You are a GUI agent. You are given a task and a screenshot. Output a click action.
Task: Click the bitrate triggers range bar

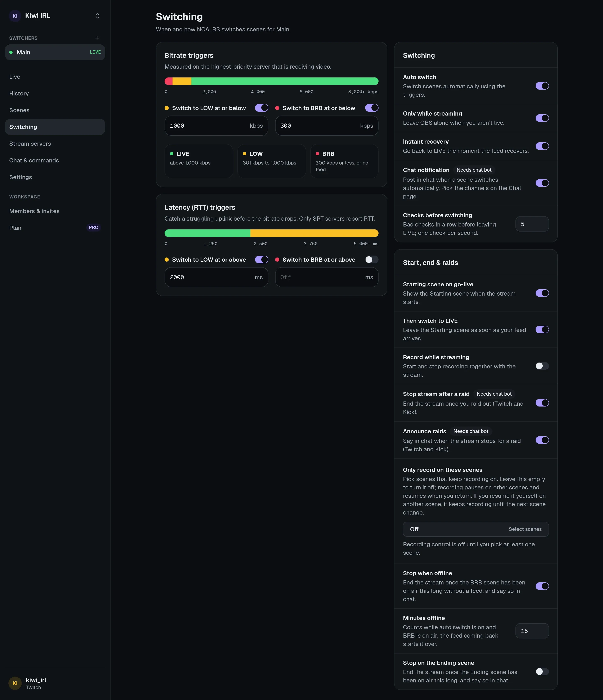271,81
